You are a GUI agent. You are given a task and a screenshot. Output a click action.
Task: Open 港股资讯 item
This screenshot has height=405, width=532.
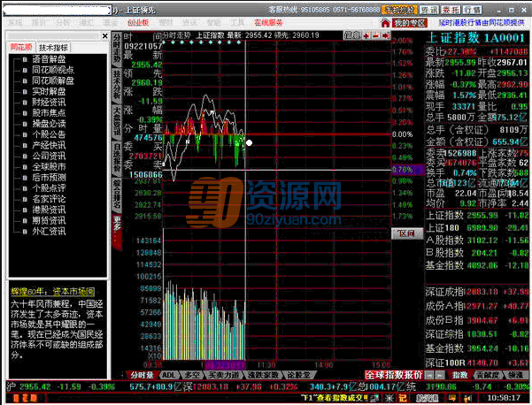tap(49, 210)
